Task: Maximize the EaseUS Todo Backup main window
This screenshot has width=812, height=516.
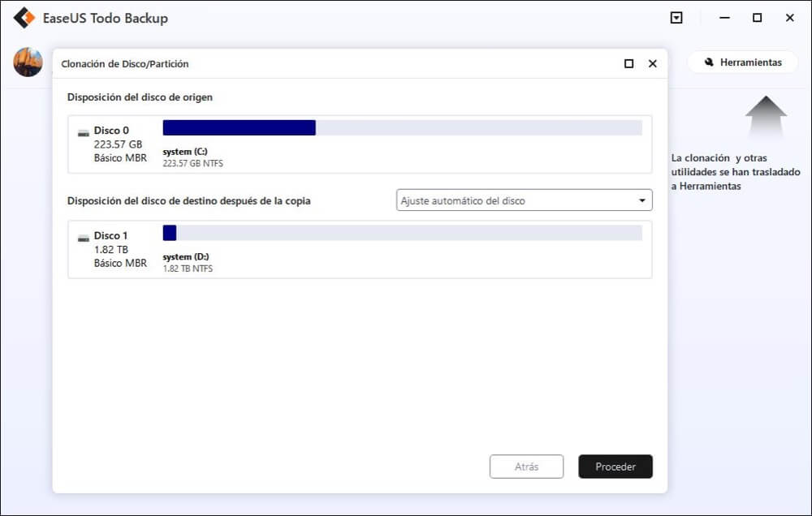Action: (757, 18)
